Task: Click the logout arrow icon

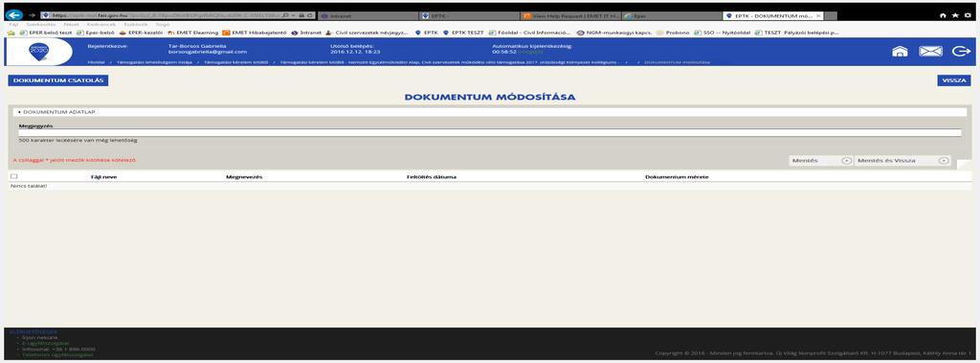Action: (x=961, y=52)
